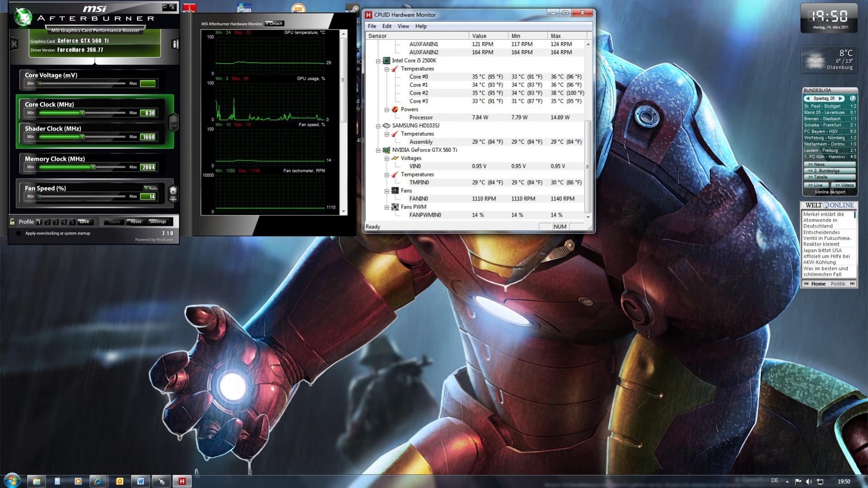Collapse the Fans node under GTX 560 Ti
Screen dimensions: 868x488
tap(387, 191)
